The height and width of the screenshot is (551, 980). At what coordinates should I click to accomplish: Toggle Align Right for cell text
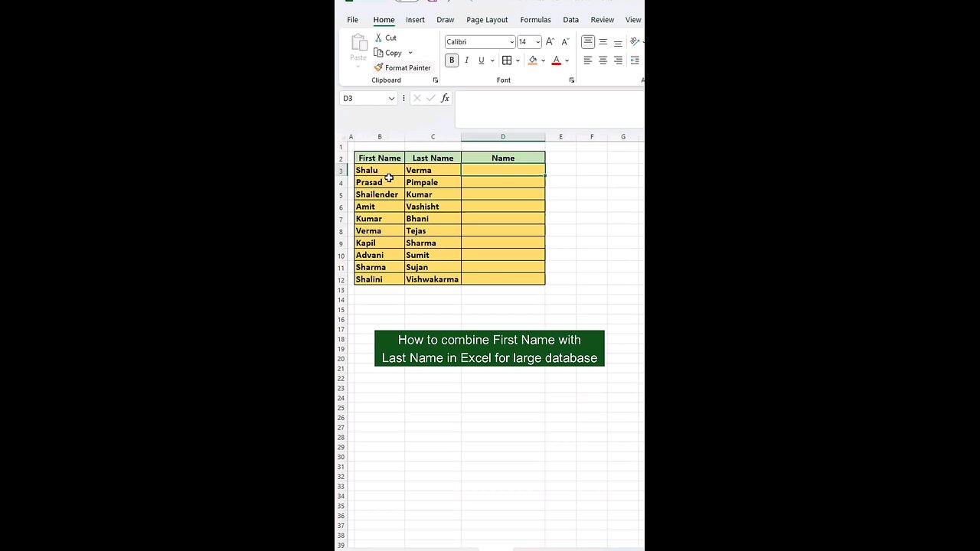pyautogui.click(x=618, y=60)
